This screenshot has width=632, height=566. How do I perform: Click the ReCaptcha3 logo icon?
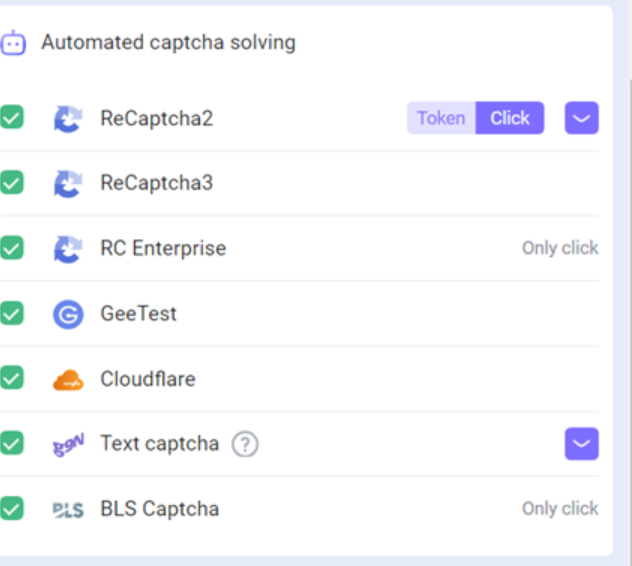(68, 183)
